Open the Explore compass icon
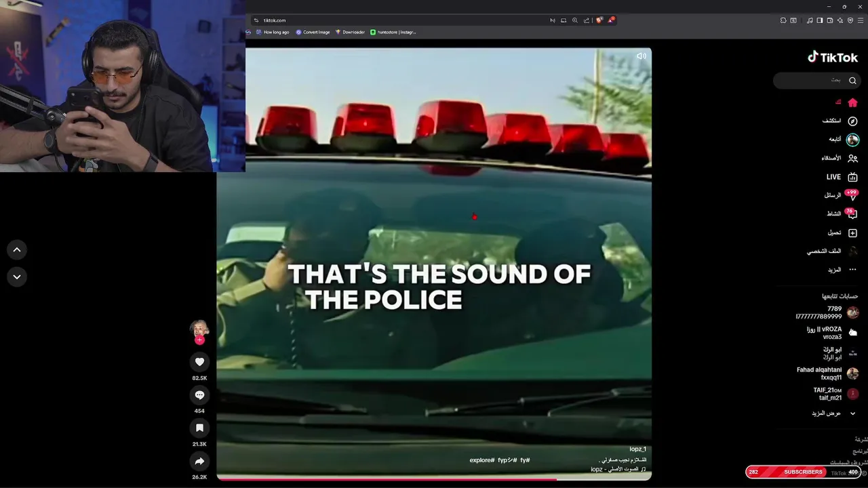This screenshot has width=868, height=488. [852, 121]
